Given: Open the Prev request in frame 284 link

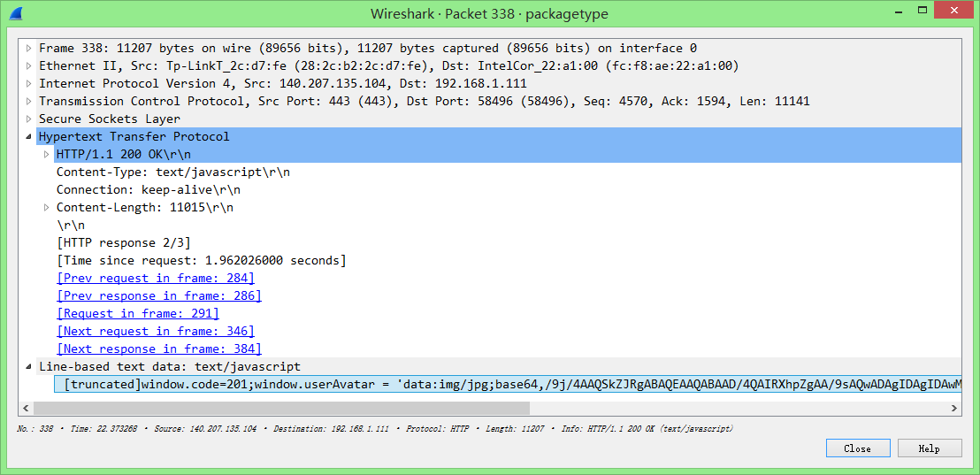Looking at the screenshot, I should (156, 278).
